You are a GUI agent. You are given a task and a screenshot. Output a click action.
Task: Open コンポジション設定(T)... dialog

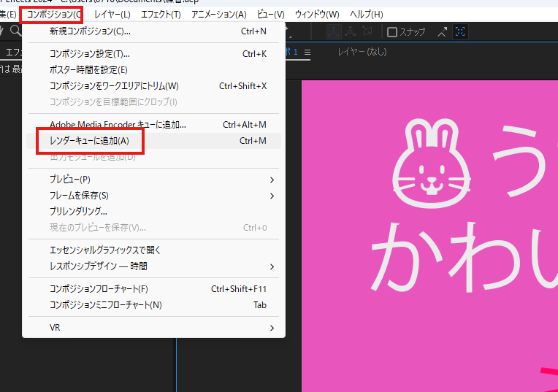(x=89, y=54)
